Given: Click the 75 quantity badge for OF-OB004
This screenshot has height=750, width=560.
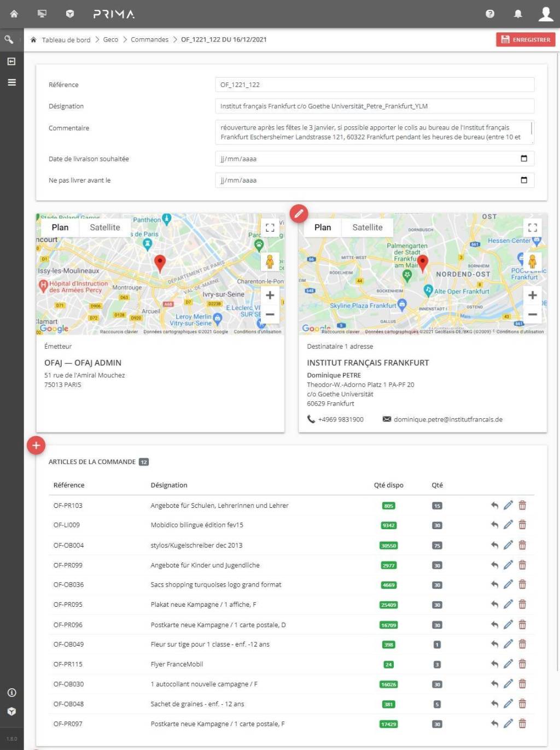Looking at the screenshot, I should 437,546.
